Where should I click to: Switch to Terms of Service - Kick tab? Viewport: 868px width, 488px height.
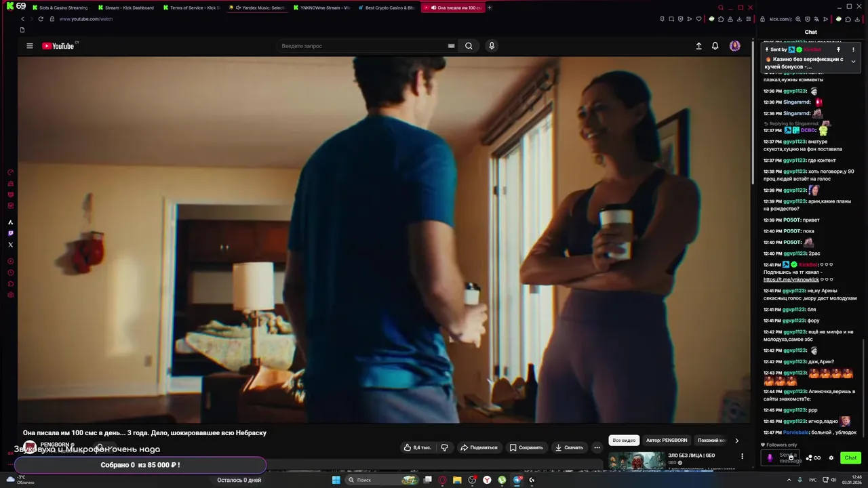(x=191, y=7)
